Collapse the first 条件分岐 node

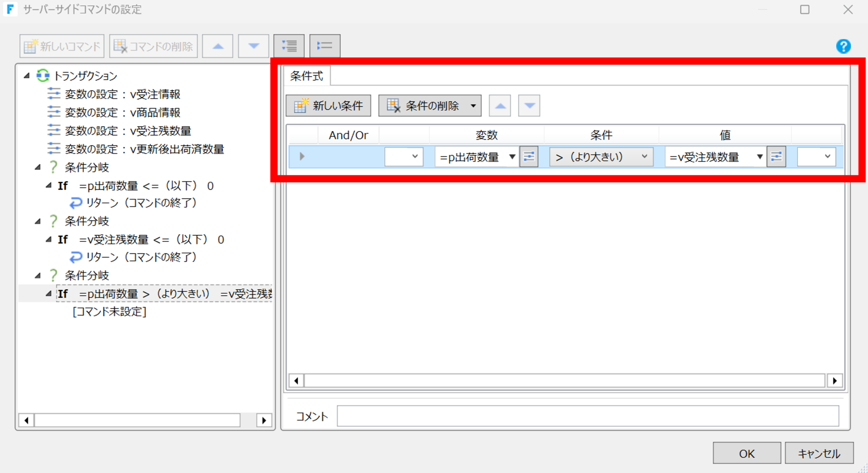tap(38, 167)
